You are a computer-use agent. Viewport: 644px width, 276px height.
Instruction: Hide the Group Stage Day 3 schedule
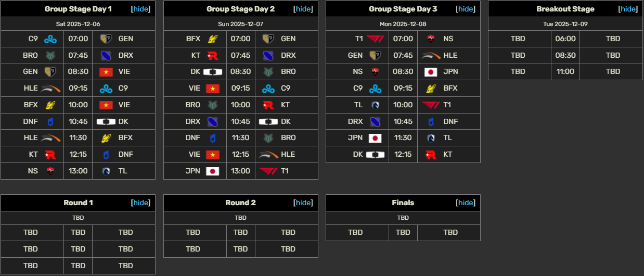(466, 9)
